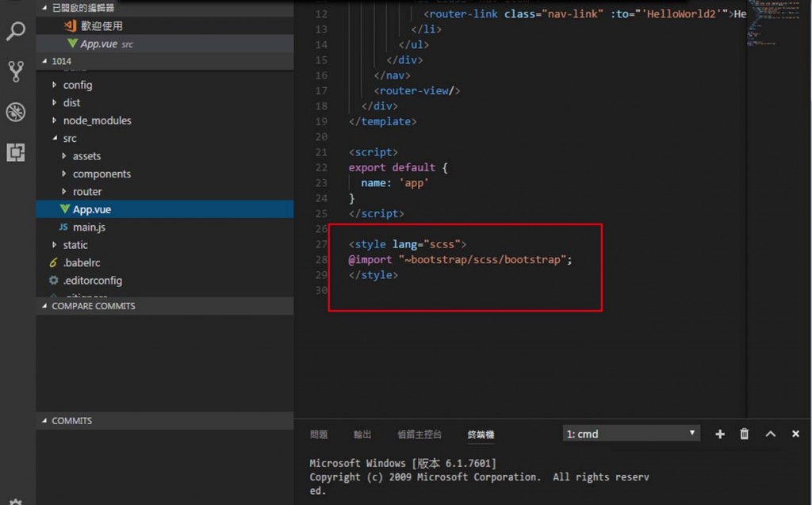The height and width of the screenshot is (505, 812).
Task: Open the Debug view icon
Action: (16, 112)
